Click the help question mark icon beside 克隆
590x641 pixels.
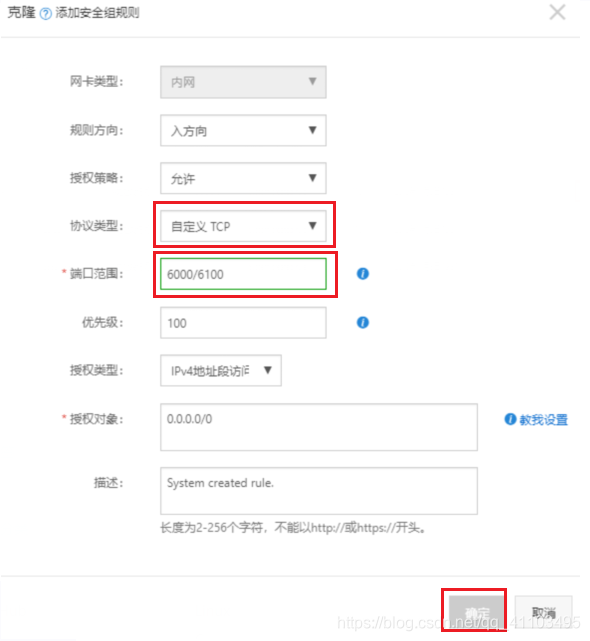(46, 13)
